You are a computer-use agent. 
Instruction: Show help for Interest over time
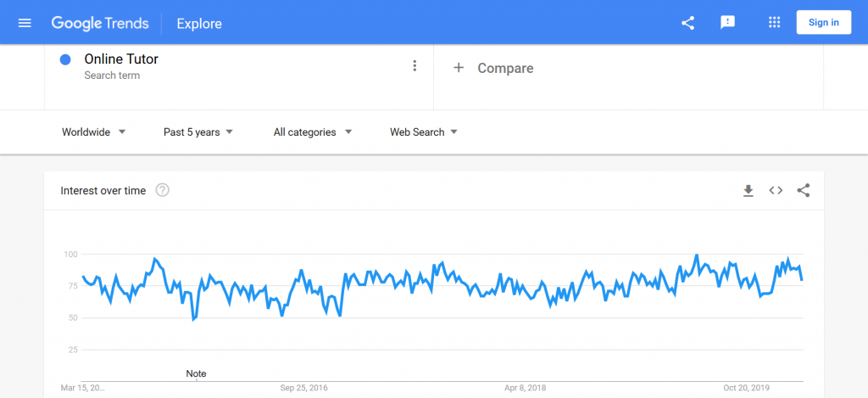coord(162,190)
